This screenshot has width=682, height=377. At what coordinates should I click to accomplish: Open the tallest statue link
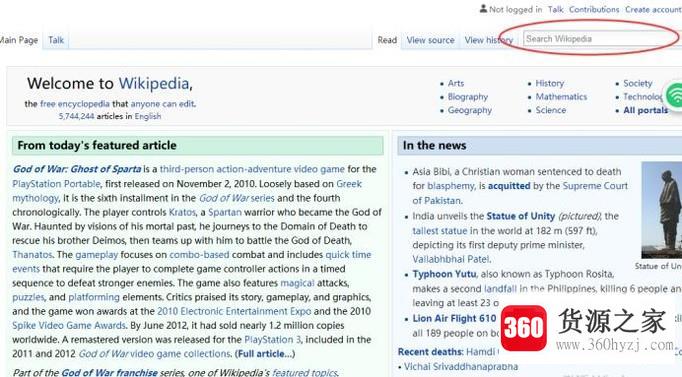click(440, 231)
